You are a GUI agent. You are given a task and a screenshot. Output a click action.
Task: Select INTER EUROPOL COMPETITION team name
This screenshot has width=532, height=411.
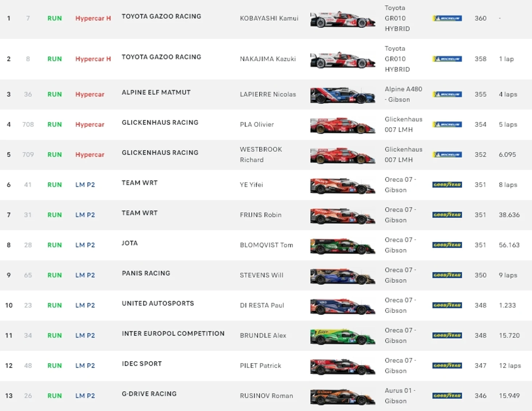coord(173,333)
